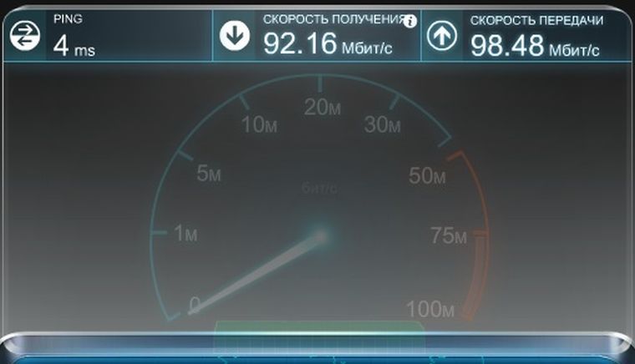This screenshot has width=635, height=364.
Task: Click the download speed down-arrow icon
Action: 235,36
